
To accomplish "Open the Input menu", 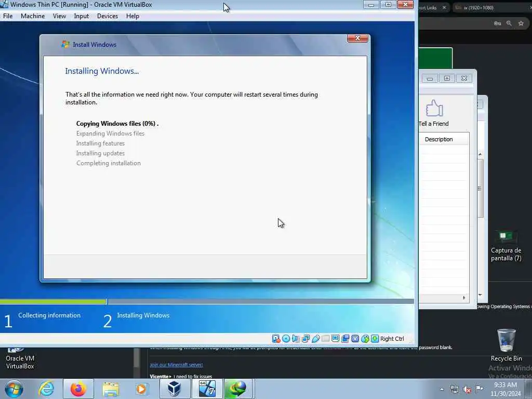I will point(82,16).
